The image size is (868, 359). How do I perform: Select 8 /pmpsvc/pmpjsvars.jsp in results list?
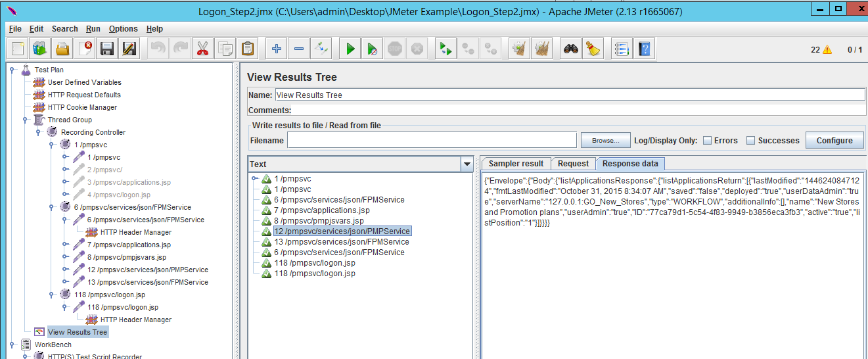click(x=318, y=221)
